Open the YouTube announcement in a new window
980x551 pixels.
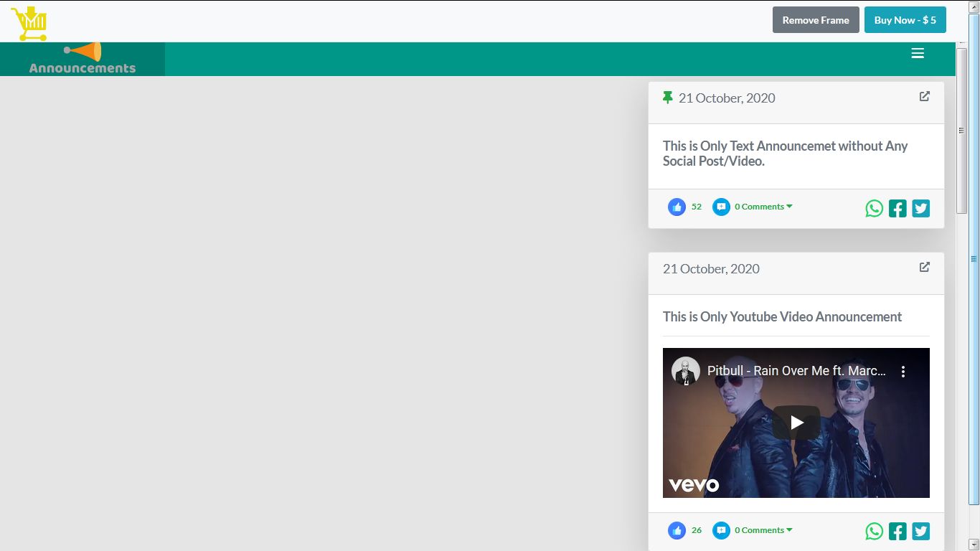coord(925,267)
